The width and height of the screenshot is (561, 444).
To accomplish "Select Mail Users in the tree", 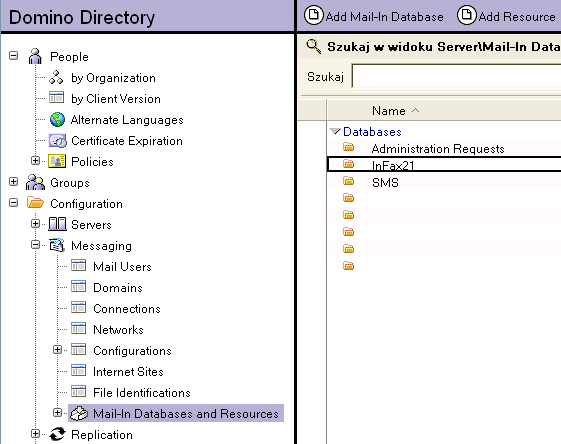I will click(x=122, y=267).
